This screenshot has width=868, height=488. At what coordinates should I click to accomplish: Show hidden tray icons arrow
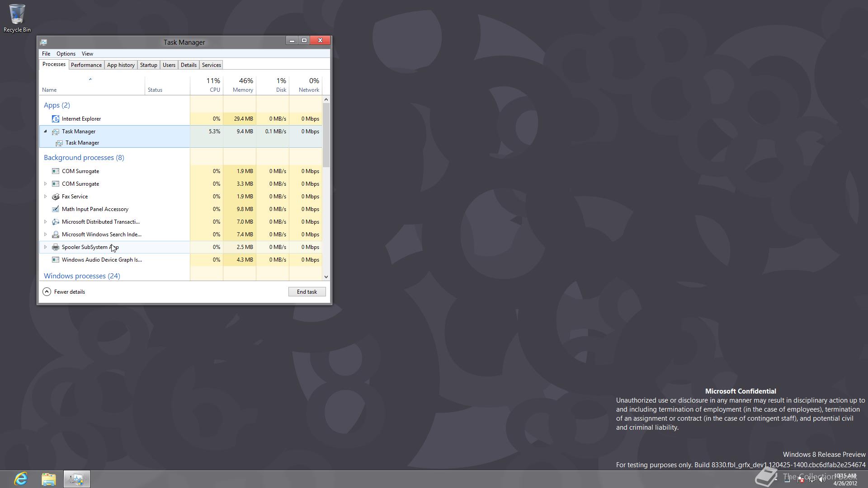click(x=776, y=479)
